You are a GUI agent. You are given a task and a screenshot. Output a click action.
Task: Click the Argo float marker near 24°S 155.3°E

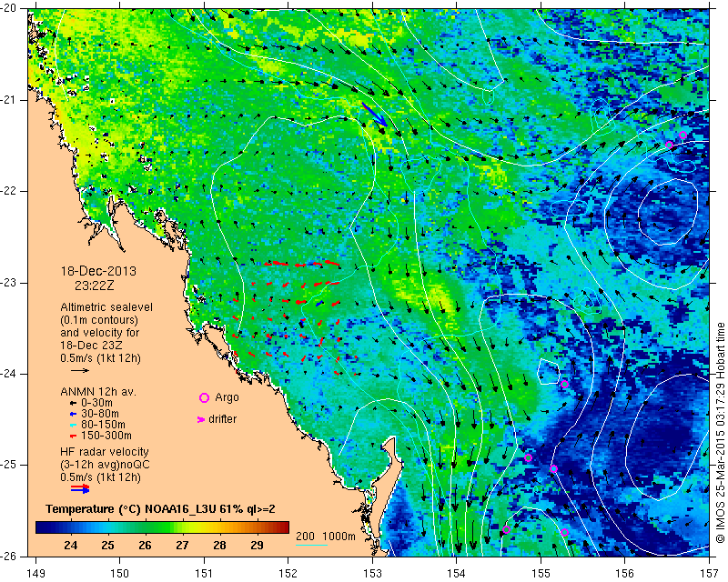564,384
